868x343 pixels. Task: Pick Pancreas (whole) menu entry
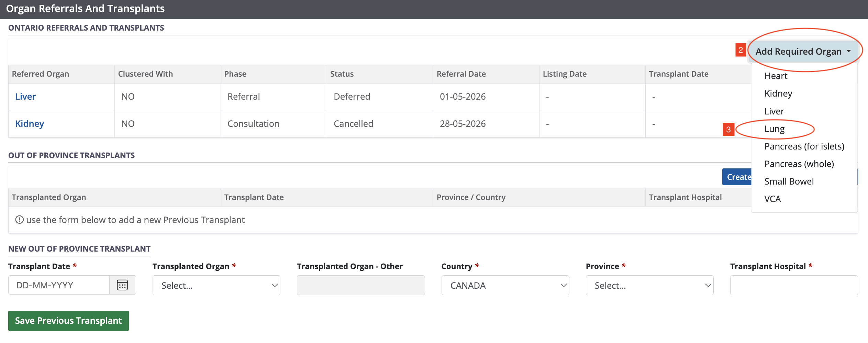[x=799, y=164]
